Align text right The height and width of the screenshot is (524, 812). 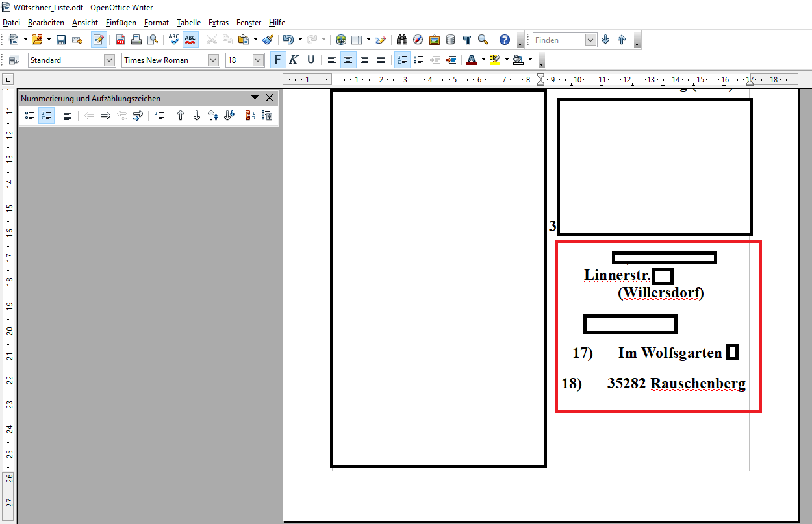click(x=364, y=60)
